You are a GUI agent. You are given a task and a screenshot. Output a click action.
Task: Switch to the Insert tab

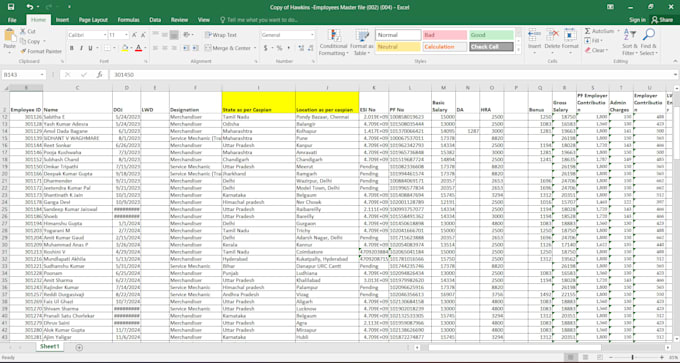click(62, 20)
